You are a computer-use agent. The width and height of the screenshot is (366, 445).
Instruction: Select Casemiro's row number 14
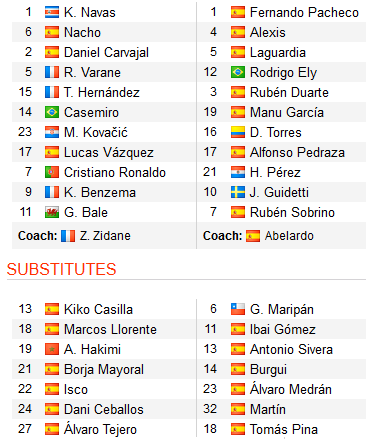click(x=25, y=112)
